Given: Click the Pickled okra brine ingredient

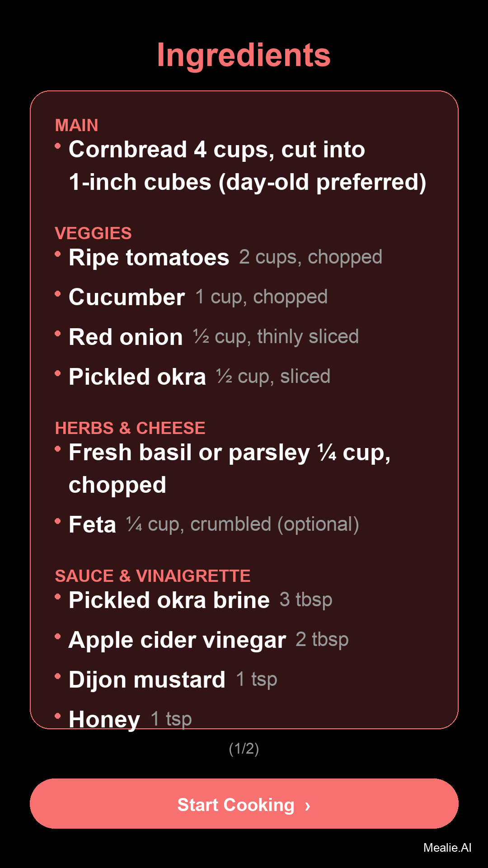Looking at the screenshot, I should (169, 600).
